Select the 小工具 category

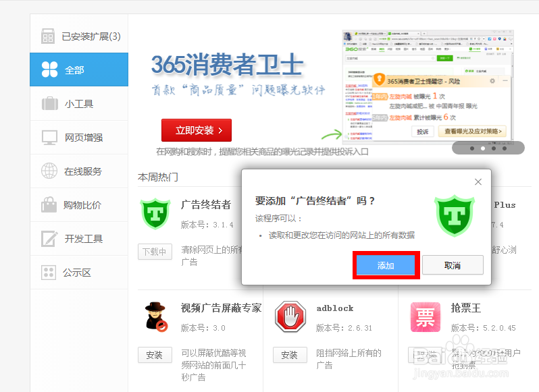79,104
